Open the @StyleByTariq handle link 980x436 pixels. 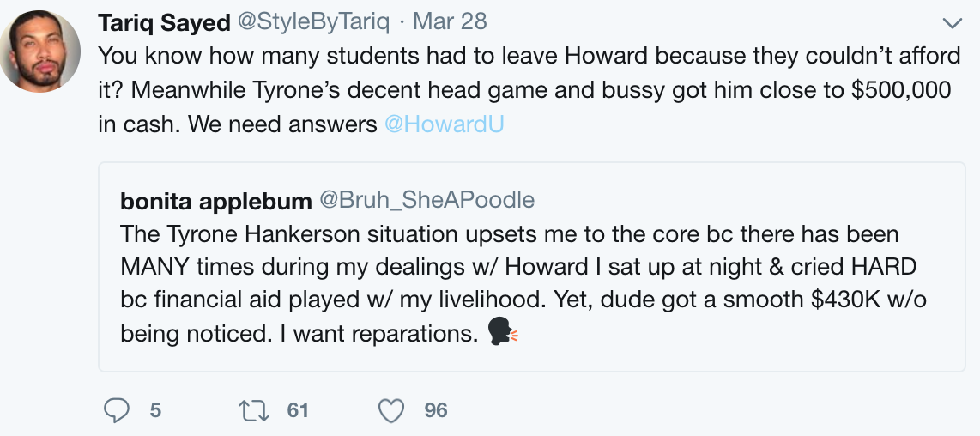point(312,21)
